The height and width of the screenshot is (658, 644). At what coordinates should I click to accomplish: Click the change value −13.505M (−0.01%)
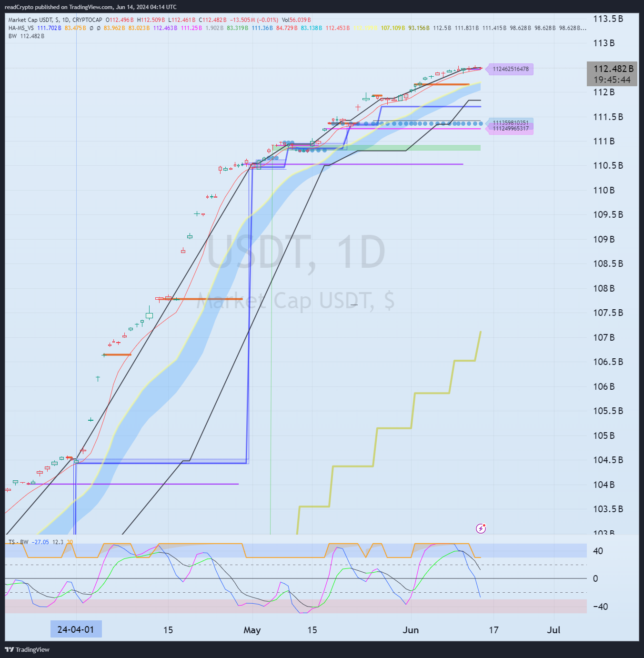click(254, 20)
